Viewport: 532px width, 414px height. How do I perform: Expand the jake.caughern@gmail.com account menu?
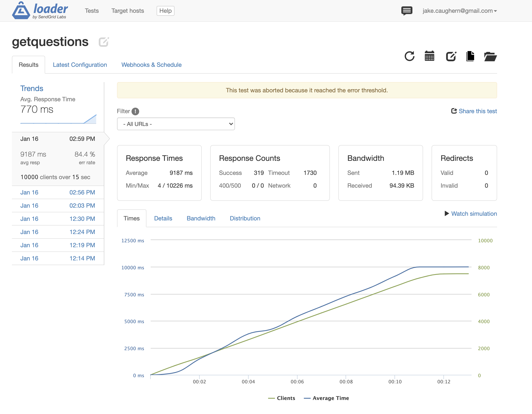coord(460,11)
